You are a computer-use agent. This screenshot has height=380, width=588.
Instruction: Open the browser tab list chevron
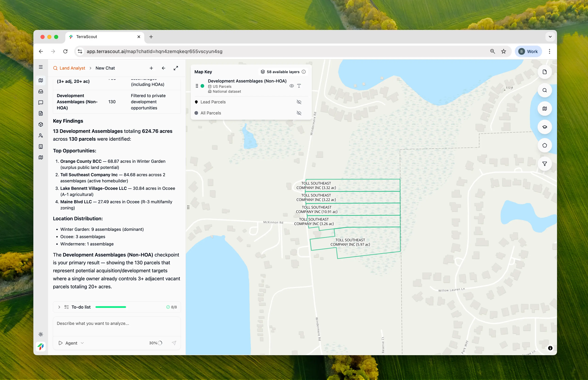[550, 37]
